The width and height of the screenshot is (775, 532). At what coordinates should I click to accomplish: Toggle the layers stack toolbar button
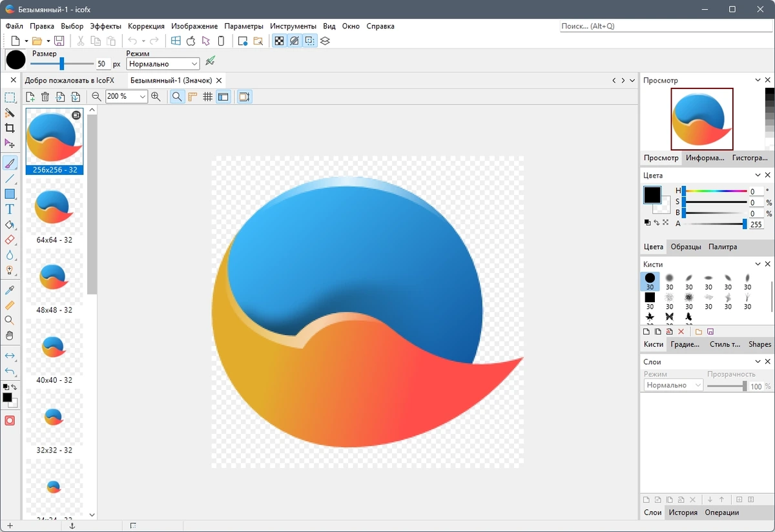[325, 41]
